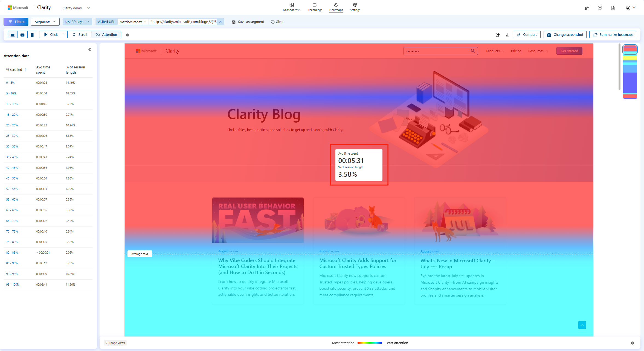Select the 20 - 25% scroll range row

[x=48, y=125]
